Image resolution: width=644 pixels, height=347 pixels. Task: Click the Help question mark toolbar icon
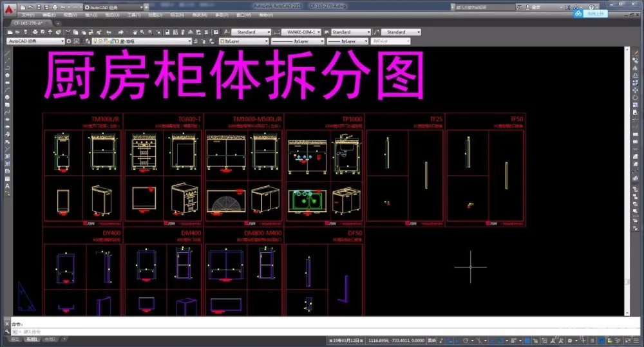(216, 32)
